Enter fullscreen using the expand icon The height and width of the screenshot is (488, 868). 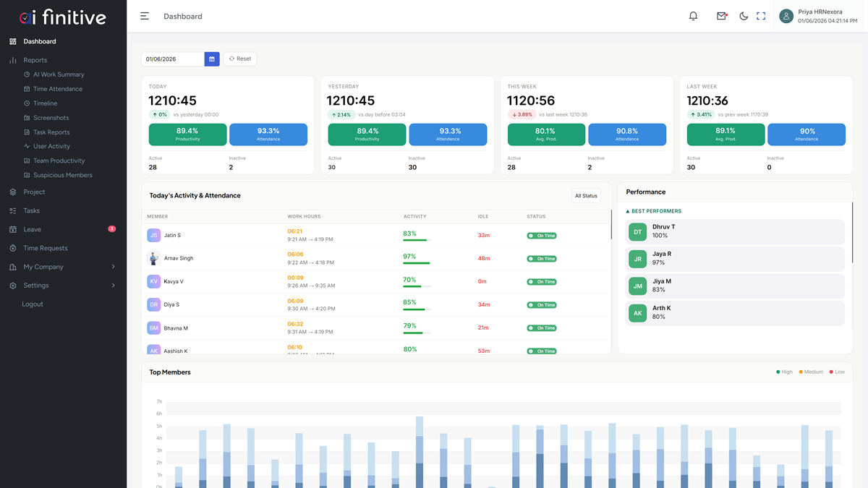pyautogui.click(x=761, y=16)
